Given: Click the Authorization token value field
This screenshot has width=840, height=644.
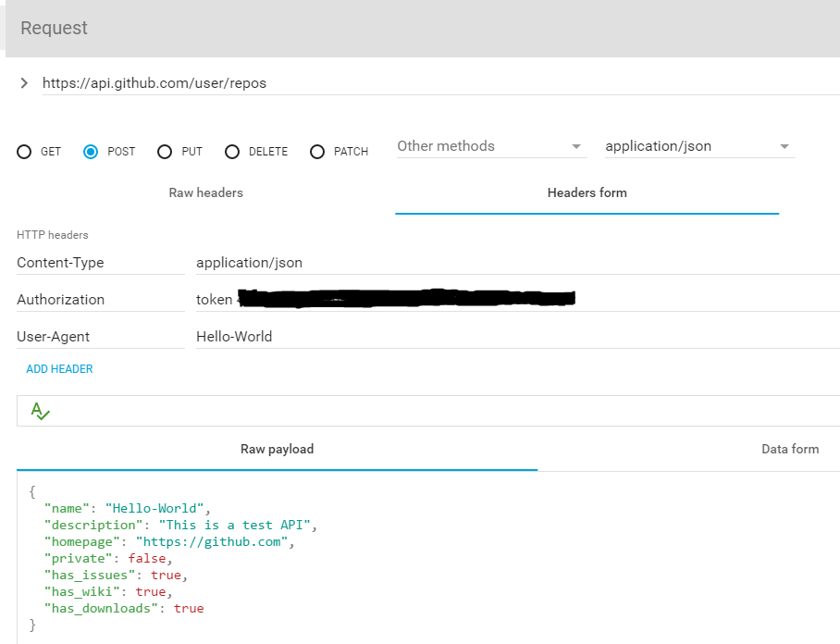Looking at the screenshot, I should [x=516, y=300].
